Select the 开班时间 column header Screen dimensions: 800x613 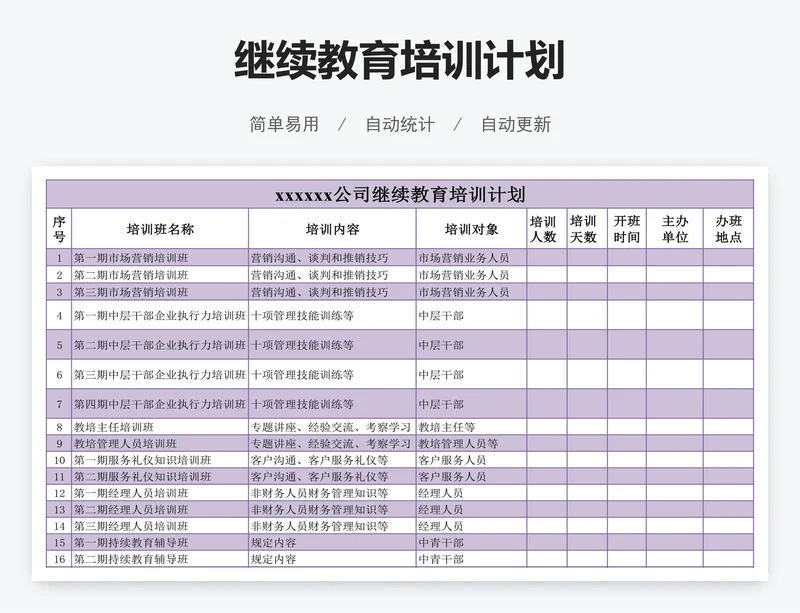[627, 229]
